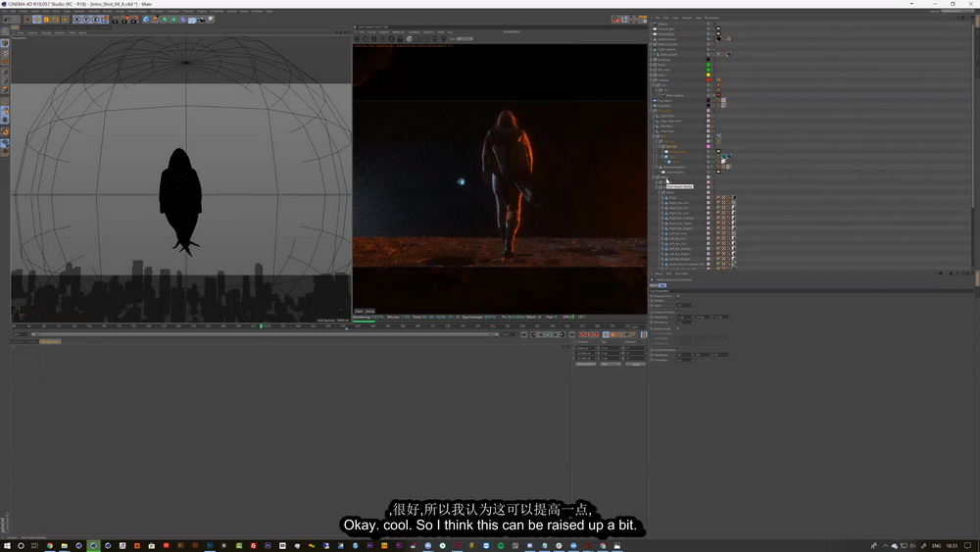
Task: Click the Seed value field in attributes
Action: 685,305
